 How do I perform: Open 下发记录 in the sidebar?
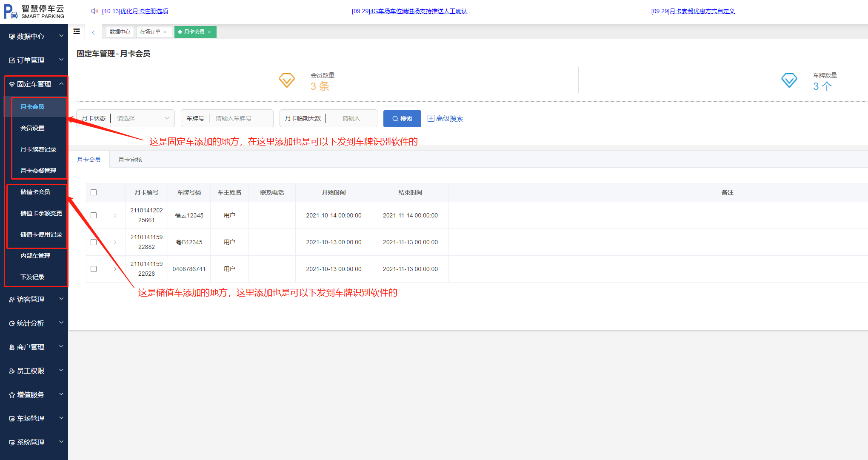click(32, 277)
